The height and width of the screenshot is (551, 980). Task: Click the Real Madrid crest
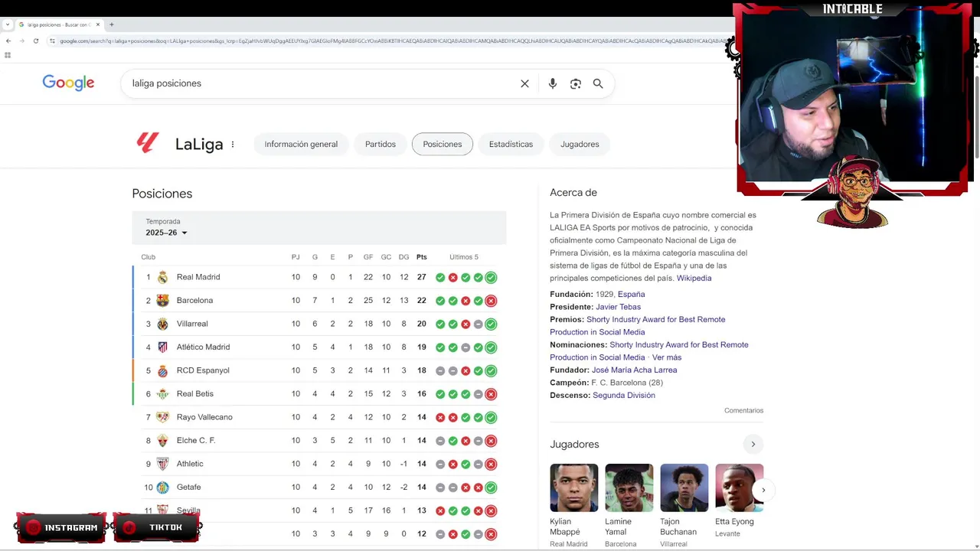[162, 277]
